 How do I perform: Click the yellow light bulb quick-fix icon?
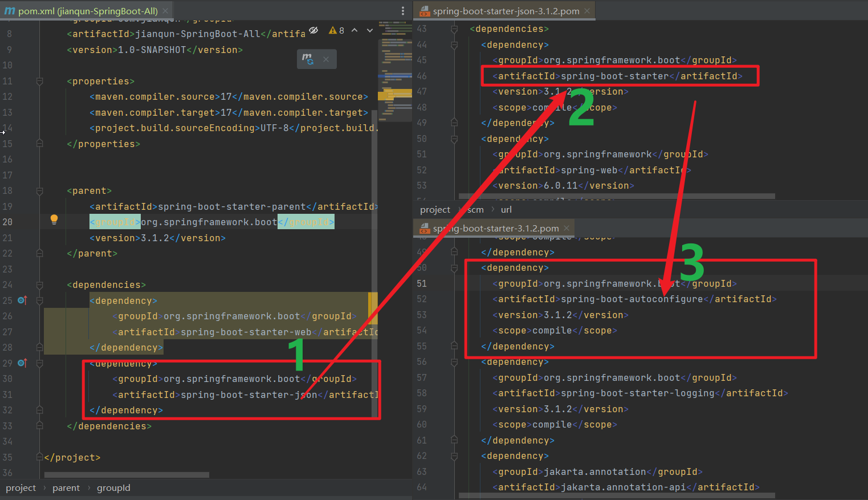click(x=54, y=219)
